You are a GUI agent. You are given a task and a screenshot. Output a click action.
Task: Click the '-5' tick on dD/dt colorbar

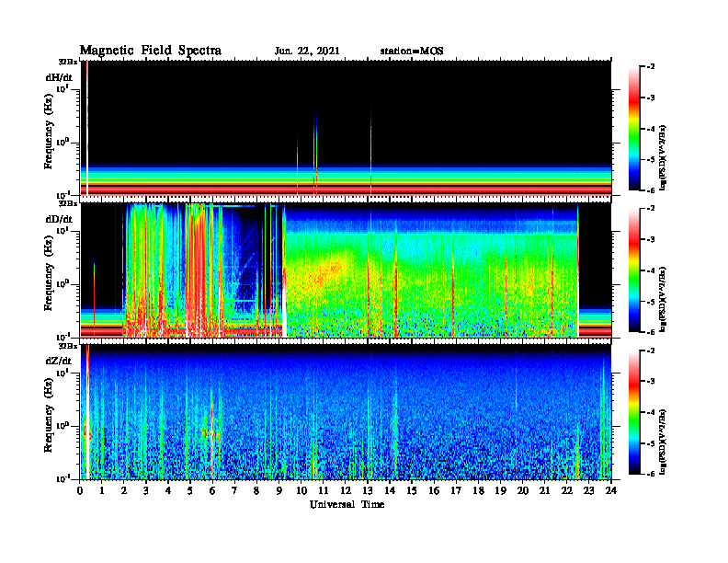[651, 302]
